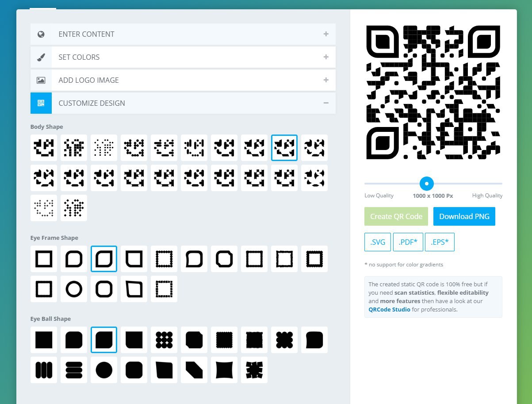This screenshot has width=532, height=404.
Task: Select the highlighted body shape with blue border
Action: click(284, 148)
